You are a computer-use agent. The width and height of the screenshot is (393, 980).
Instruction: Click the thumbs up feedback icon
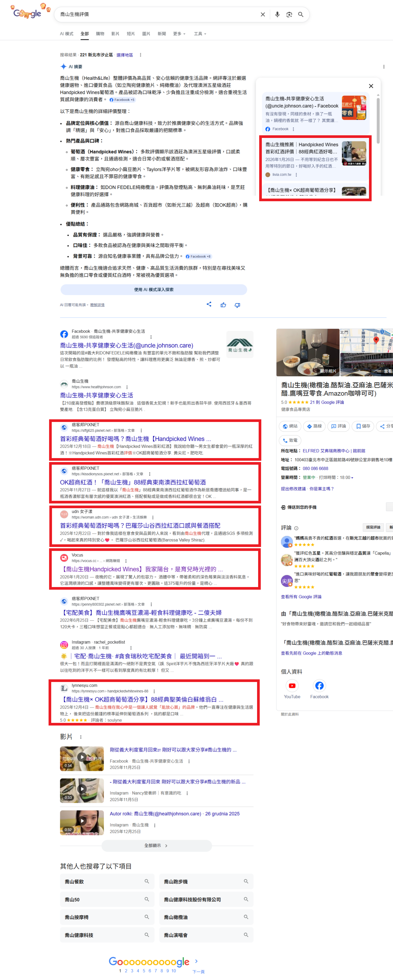(223, 305)
